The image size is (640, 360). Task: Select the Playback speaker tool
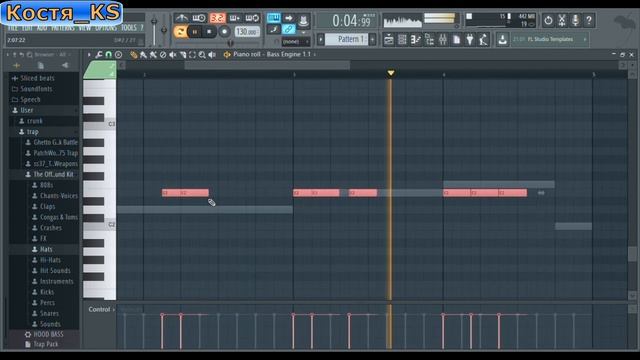[x=212, y=54]
